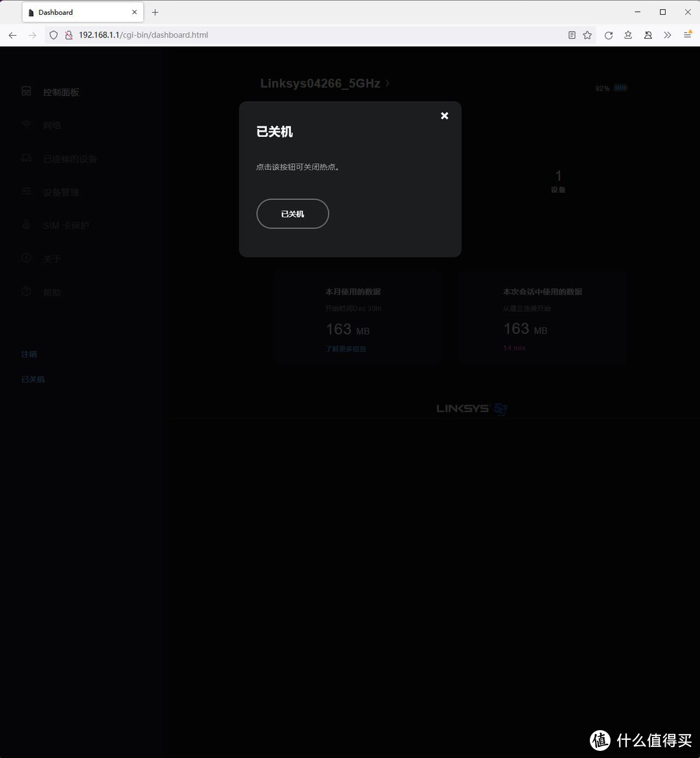Click the 网络 wifi icon

(x=26, y=124)
